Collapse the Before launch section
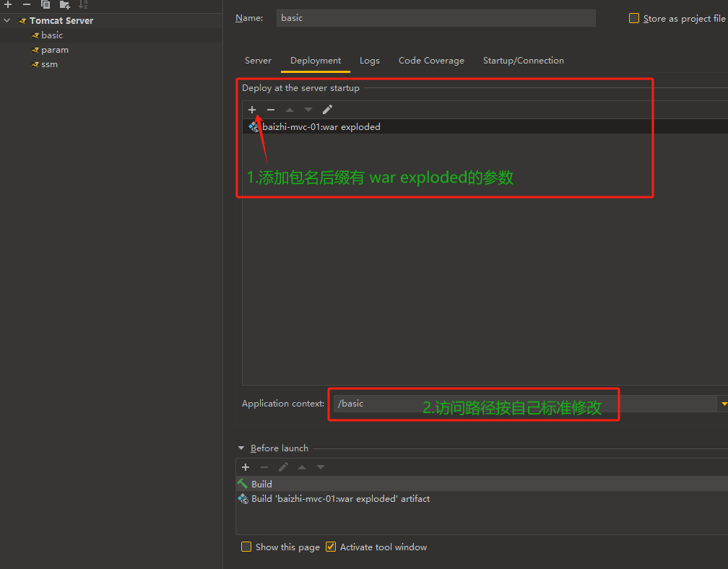The height and width of the screenshot is (569, 728). pos(241,448)
